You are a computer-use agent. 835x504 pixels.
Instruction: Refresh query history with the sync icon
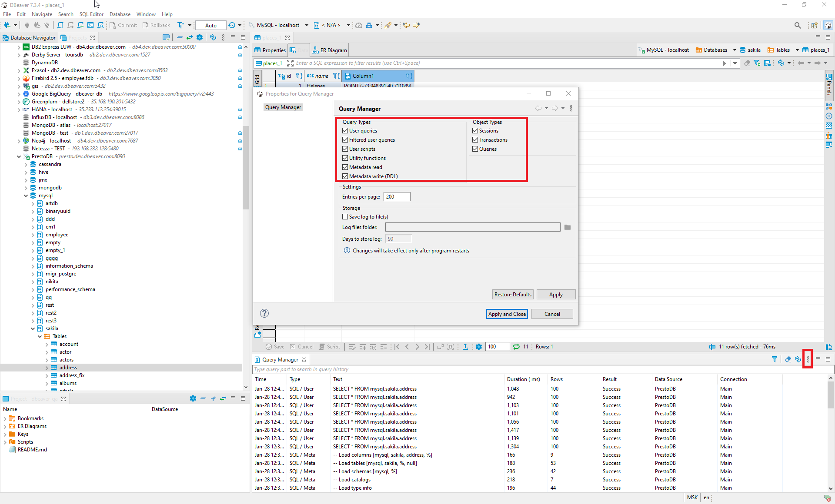[x=798, y=359]
